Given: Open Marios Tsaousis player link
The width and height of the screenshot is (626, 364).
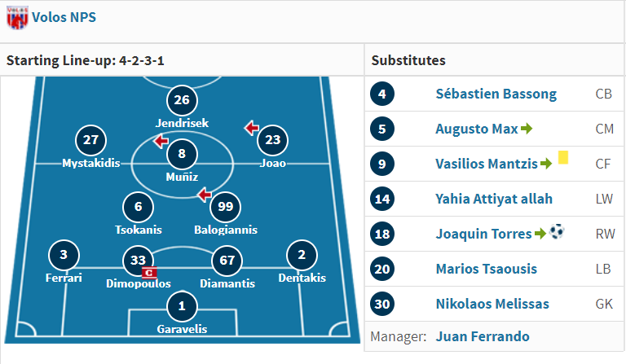Looking at the screenshot, I should pos(487,269).
